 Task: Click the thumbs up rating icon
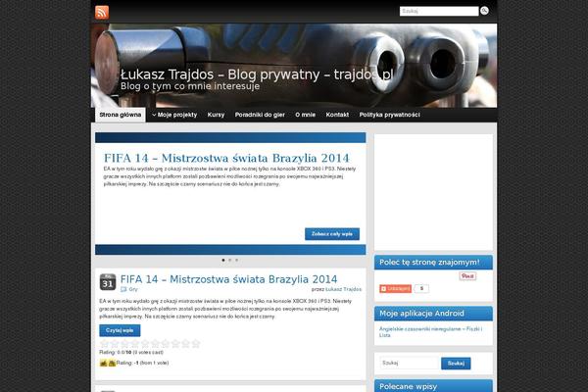coord(104,363)
